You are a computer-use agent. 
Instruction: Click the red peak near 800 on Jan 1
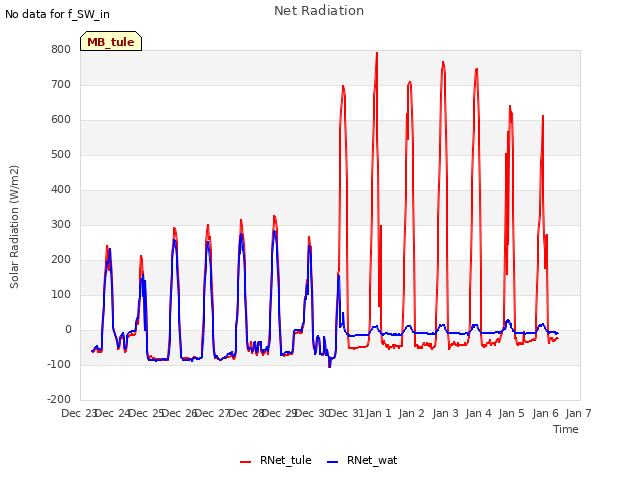(377, 53)
